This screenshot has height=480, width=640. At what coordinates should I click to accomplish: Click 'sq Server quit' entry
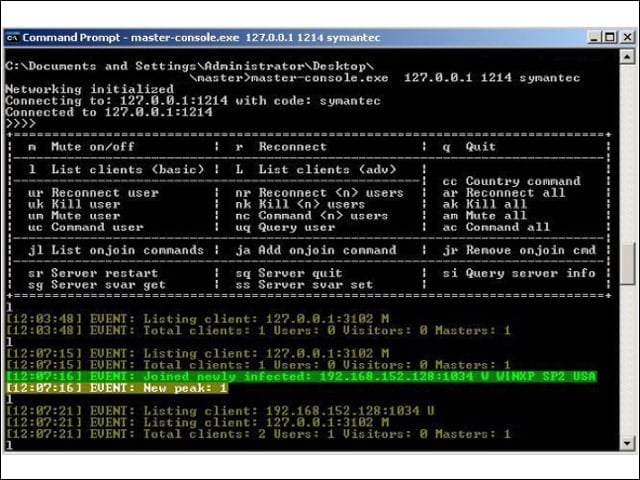pos(289,273)
